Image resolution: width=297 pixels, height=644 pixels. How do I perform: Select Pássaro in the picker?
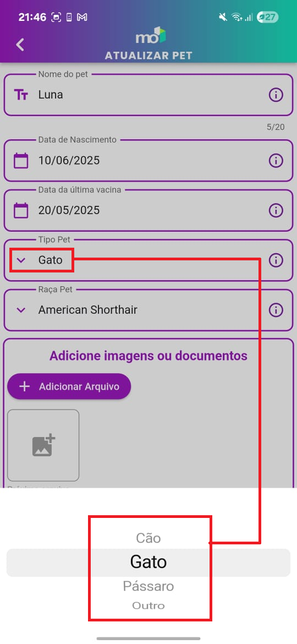[148, 586]
